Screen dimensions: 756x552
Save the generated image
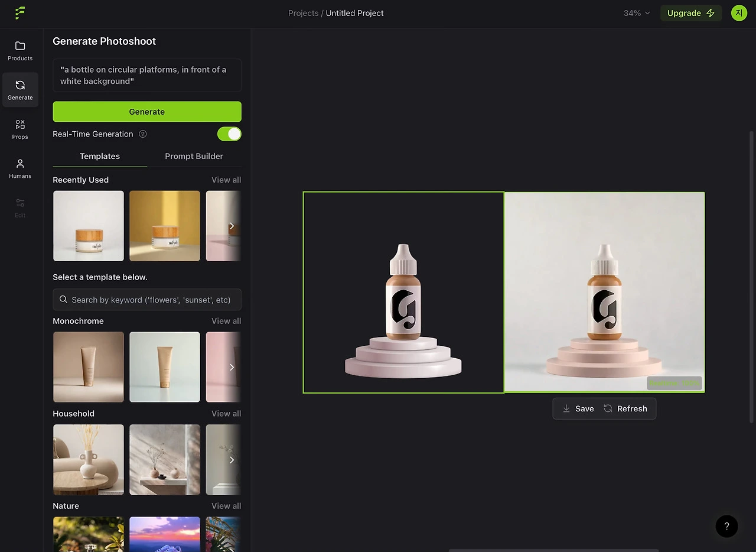578,408
